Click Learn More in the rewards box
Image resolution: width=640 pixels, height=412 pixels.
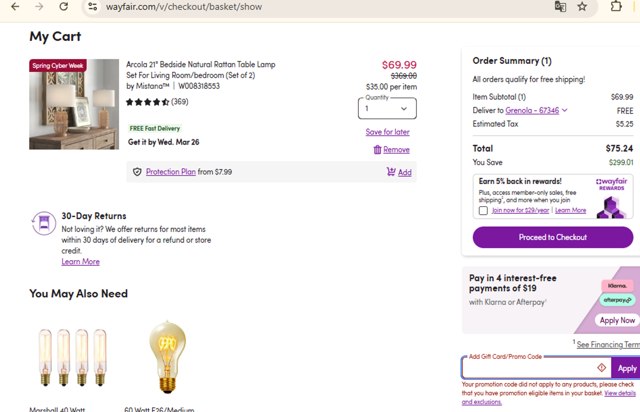coord(570,210)
